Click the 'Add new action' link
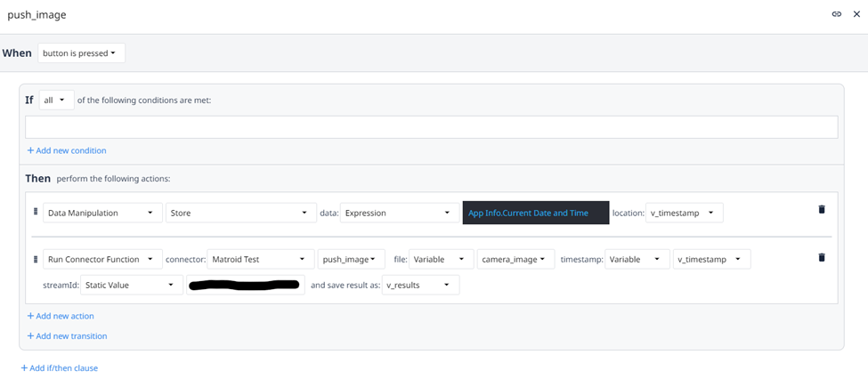This screenshot has width=868, height=379. pyautogui.click(x=61, y=316)
